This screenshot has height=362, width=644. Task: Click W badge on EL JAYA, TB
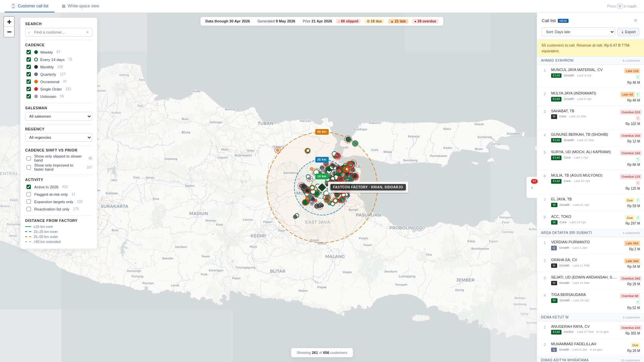(554, 205)
